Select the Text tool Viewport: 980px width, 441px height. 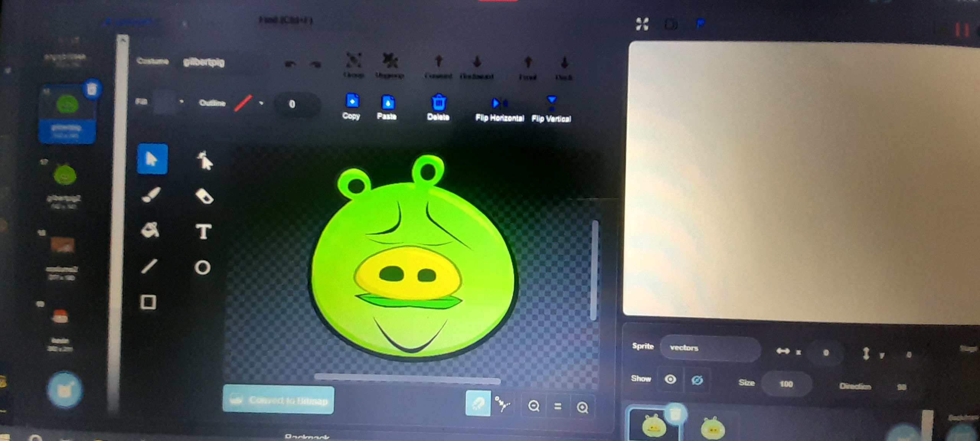pos(203,232)
